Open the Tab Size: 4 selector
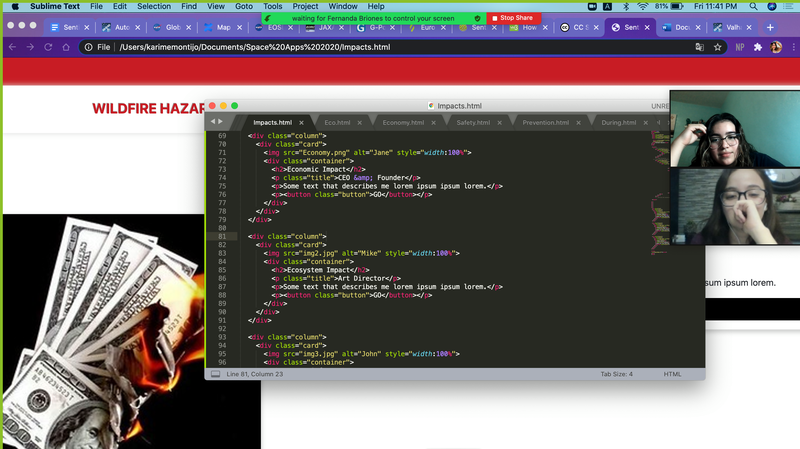Screen dimensions: 800x449 tap(615, 374)
